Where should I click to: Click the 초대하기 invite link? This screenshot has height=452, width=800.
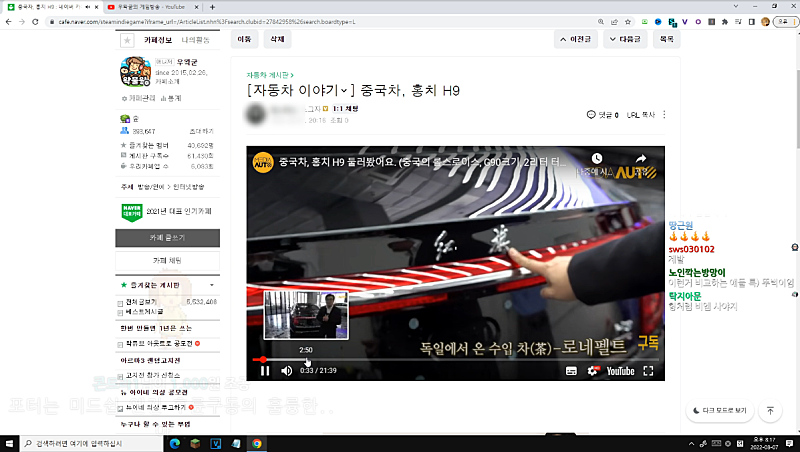pyautogui.click(x=202, y=132)
